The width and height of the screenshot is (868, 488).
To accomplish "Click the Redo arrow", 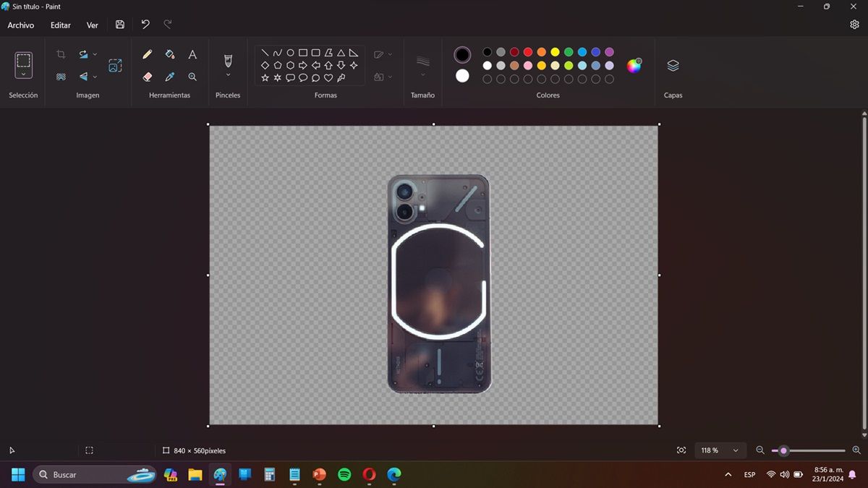I will tap(168, 25).
